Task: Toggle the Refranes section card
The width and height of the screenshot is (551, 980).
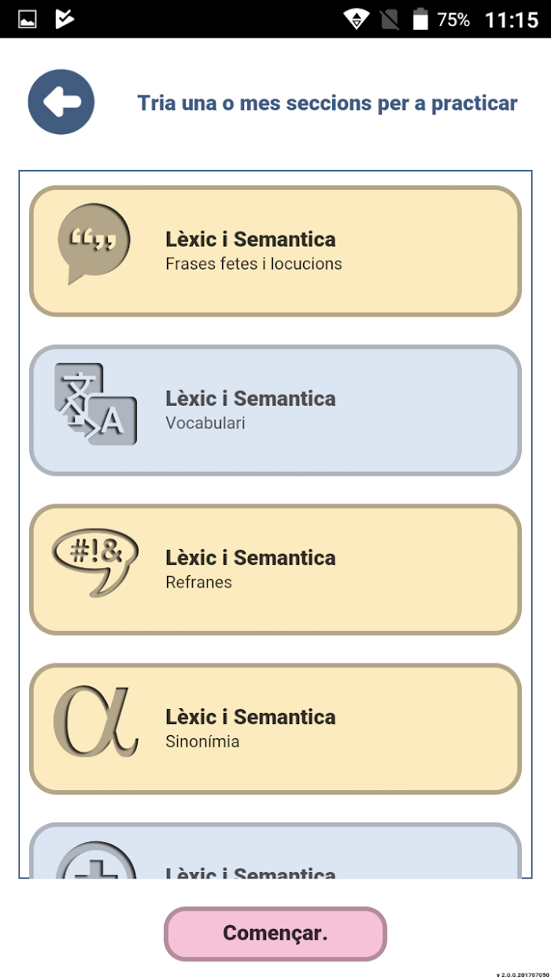Action: coord(275,570)
